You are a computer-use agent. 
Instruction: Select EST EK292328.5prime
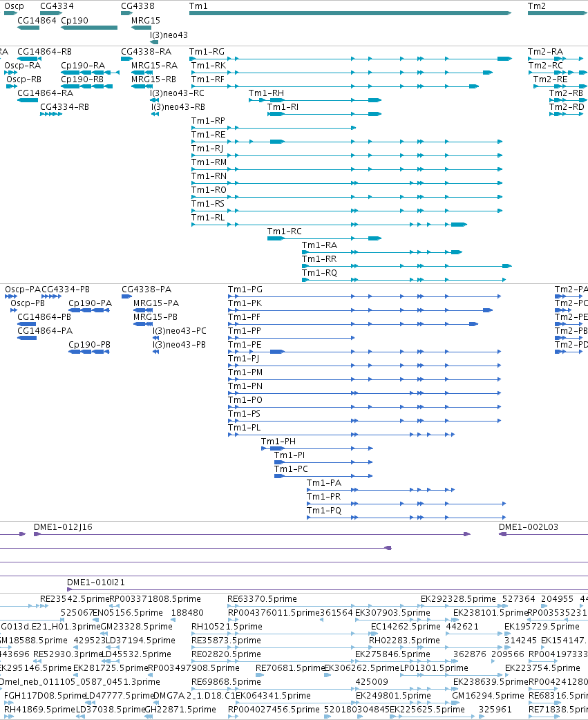point(458,599)
